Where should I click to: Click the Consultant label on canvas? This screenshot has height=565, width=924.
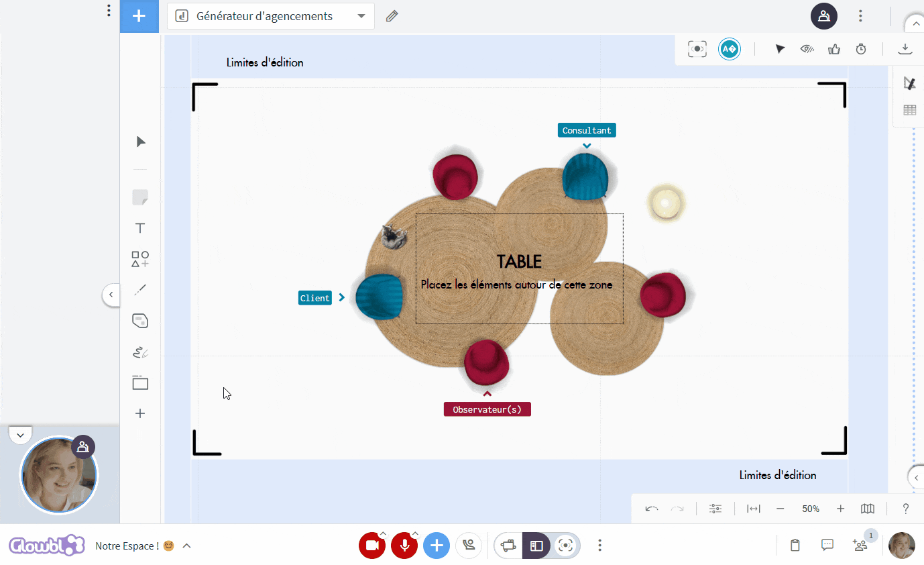coord(587,130)
